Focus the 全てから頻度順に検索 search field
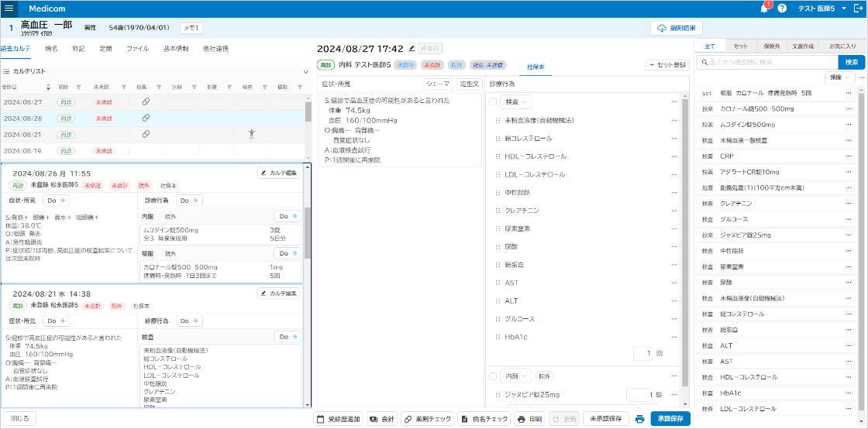Image resolution: width=868 pixels, height=429 pixels. pyautogui.click(x=766, y=62)
